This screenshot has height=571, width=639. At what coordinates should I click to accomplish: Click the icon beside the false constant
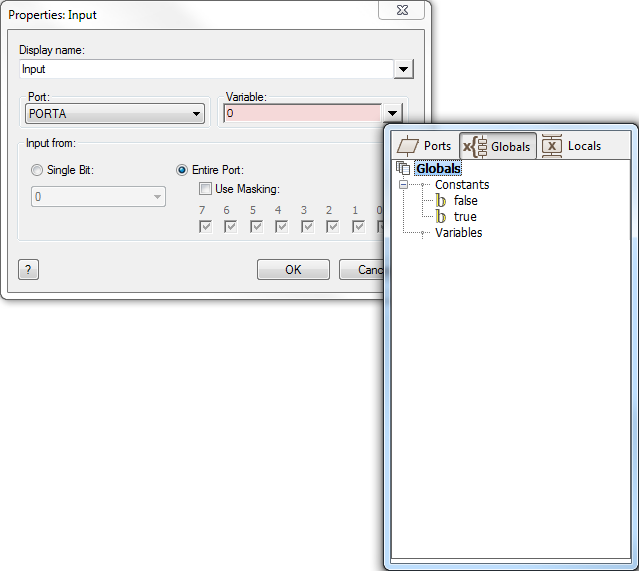click(x=441, y=201)
